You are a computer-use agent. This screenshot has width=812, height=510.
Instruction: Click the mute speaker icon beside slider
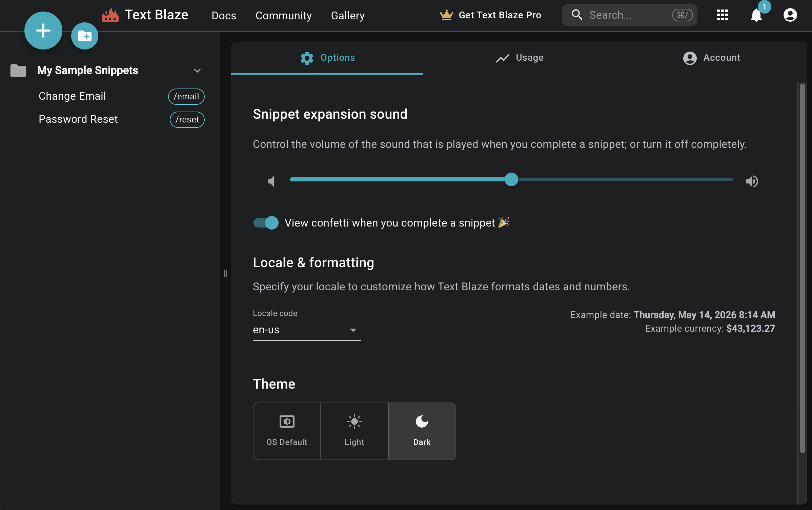(x=271, y=181)
